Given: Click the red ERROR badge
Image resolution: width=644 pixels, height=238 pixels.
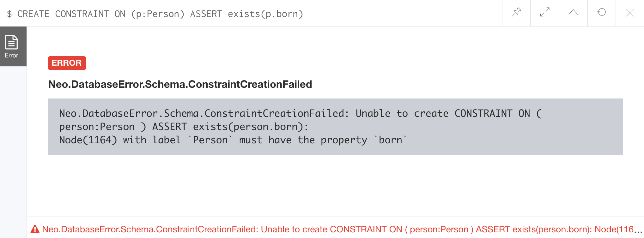Looking at the screenshot, I should [67, 63].
